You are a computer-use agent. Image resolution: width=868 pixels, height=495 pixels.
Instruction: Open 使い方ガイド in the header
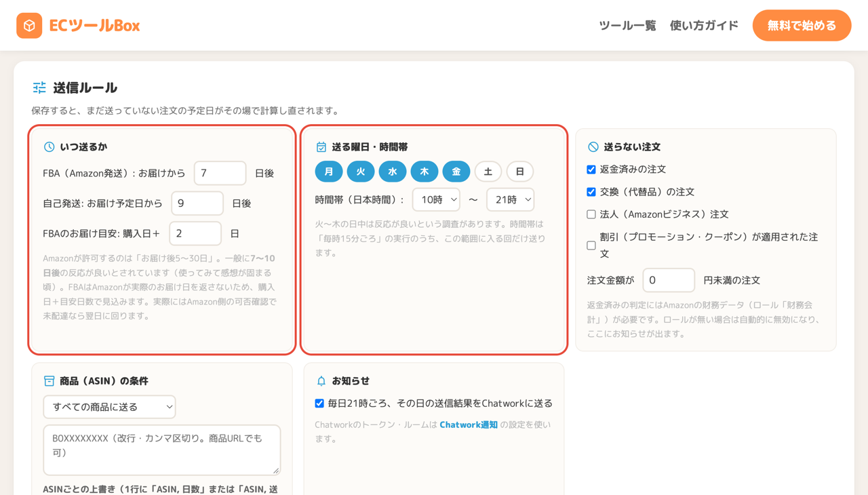click(x=704, y=26)
